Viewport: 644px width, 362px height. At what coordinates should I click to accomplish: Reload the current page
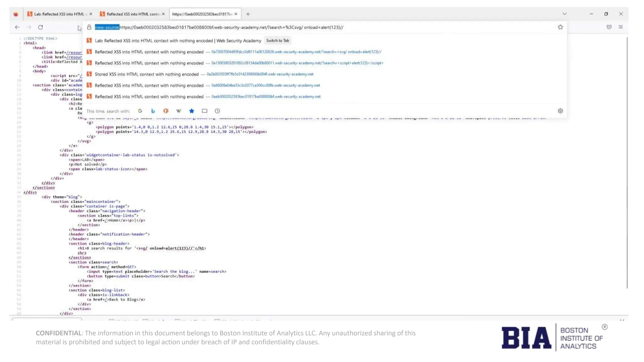[x=41, y=27]
